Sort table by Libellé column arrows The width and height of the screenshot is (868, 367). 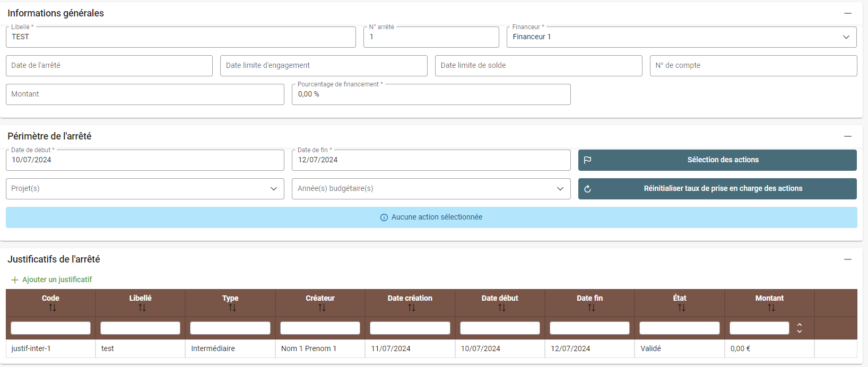[x=142, y=308]
